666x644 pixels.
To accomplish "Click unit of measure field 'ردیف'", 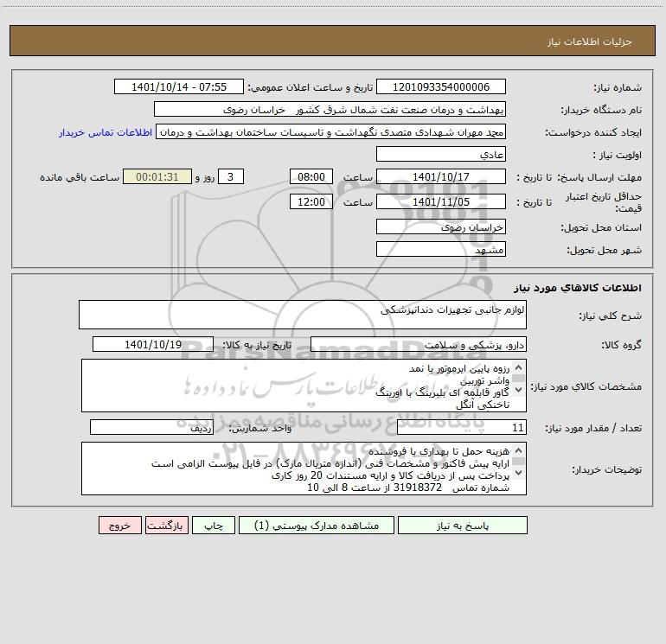I will 151,428.
